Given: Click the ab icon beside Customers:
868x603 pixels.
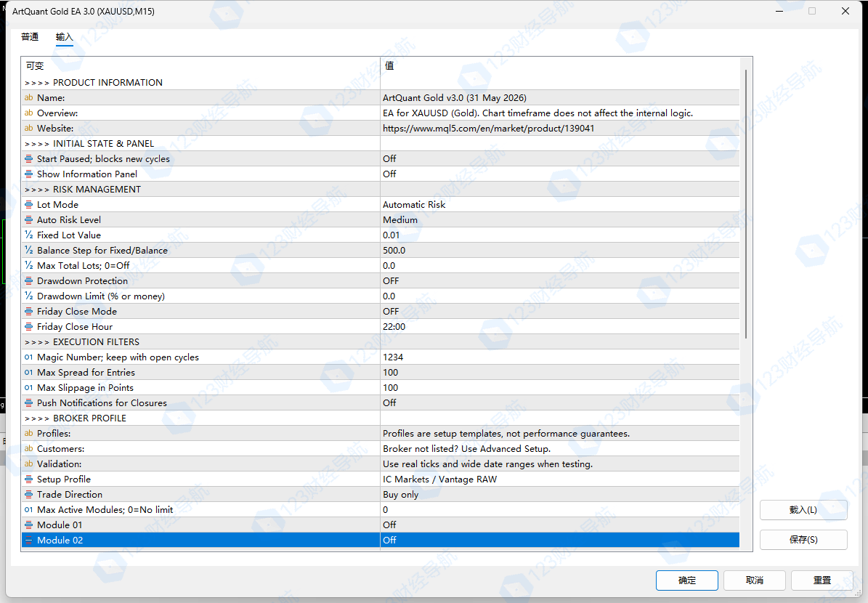Looking at the screenshot, I should pyautogui.click(x=29, y=448).
